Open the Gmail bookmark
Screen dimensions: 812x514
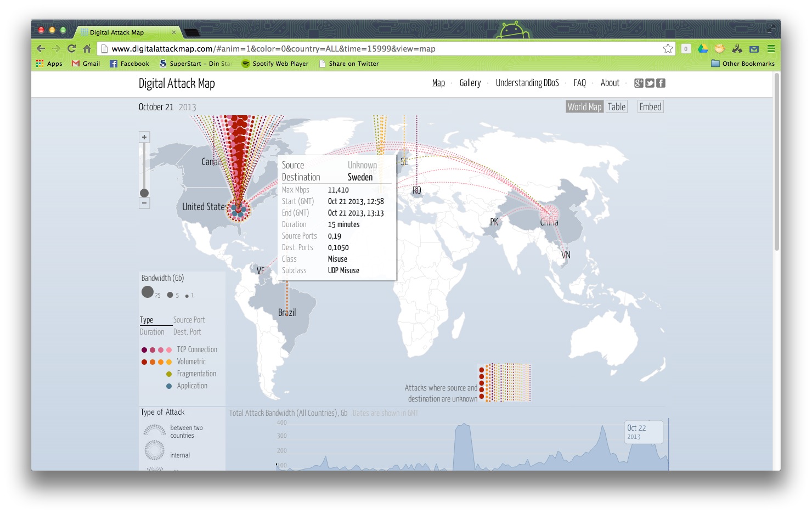click(86, 64)
